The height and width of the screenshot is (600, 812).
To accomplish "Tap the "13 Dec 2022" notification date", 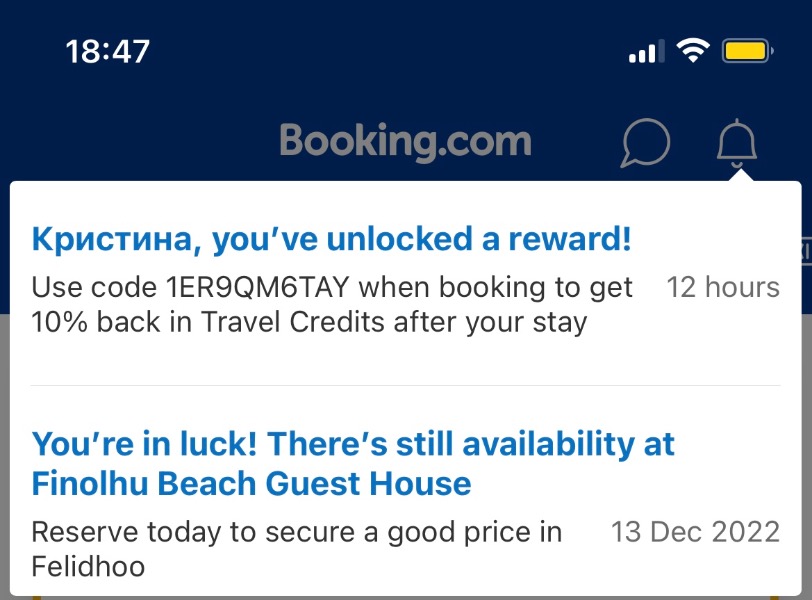I will 695,532.
